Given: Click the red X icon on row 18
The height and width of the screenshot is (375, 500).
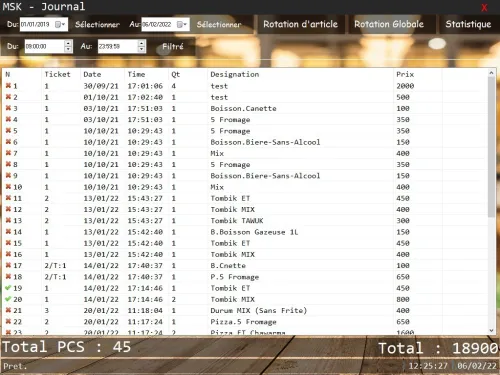Looking at the screenshot, I should pyautogui.click(x=8, y=276).
